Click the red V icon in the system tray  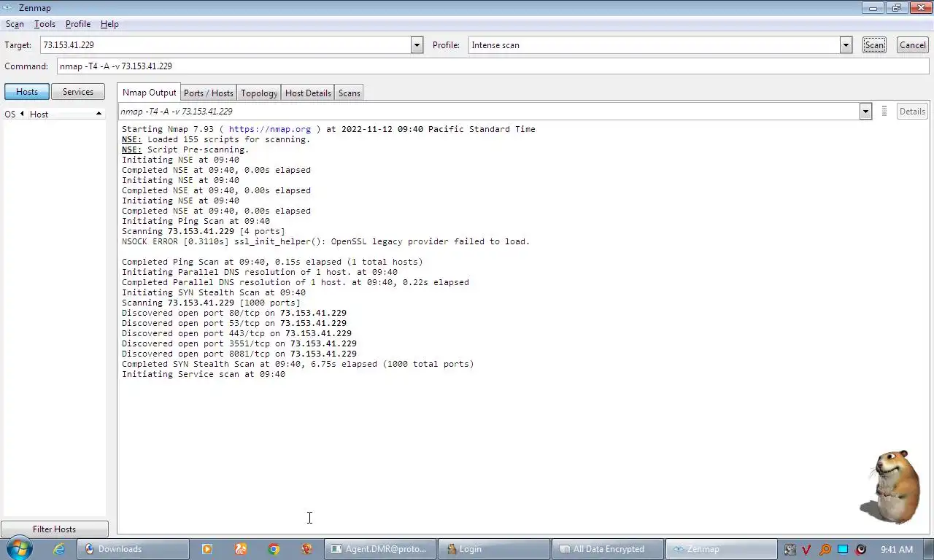tap(807, 549)
